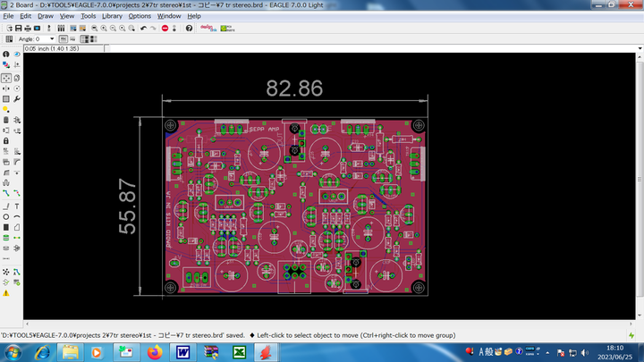Click the Undo arrow icon
Screen dimensions: 644x362
point(143,28)
